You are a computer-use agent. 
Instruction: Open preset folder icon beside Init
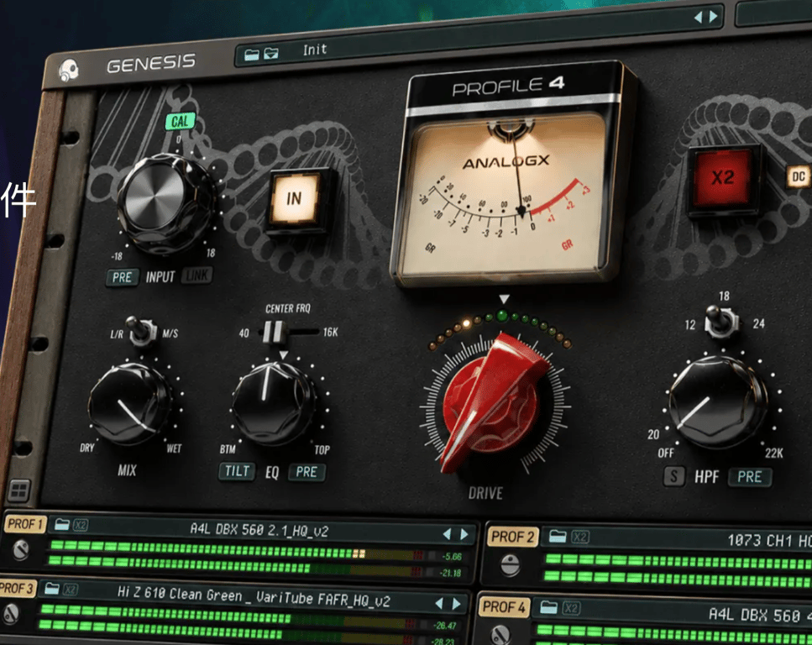click(x=252, y=55)
